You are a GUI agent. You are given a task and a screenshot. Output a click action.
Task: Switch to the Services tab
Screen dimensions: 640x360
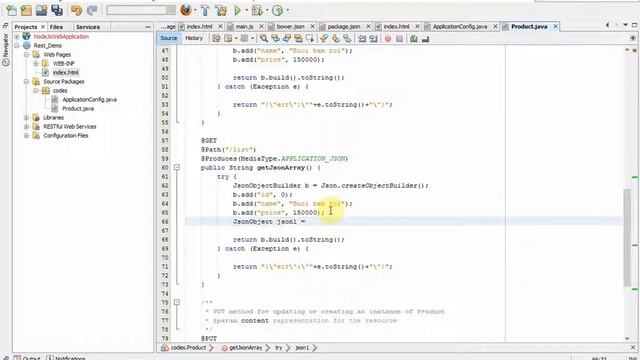pyautogui.click(x=88, y=27)
